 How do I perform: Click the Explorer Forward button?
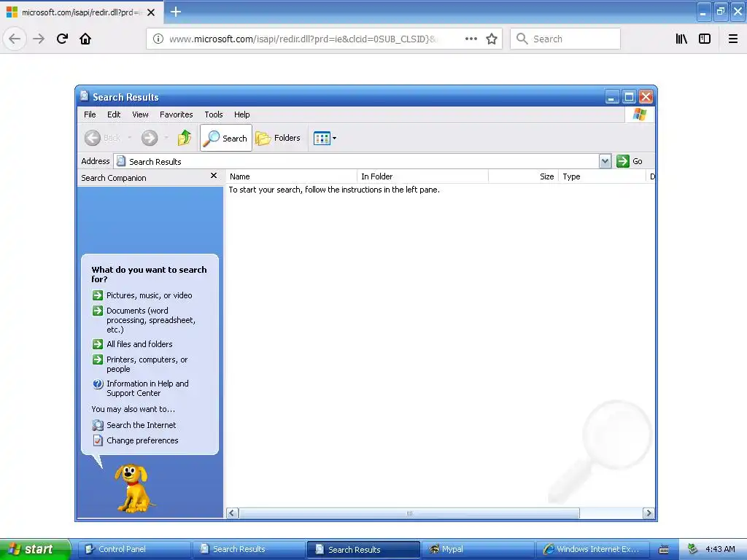click(x=149, y=138)
